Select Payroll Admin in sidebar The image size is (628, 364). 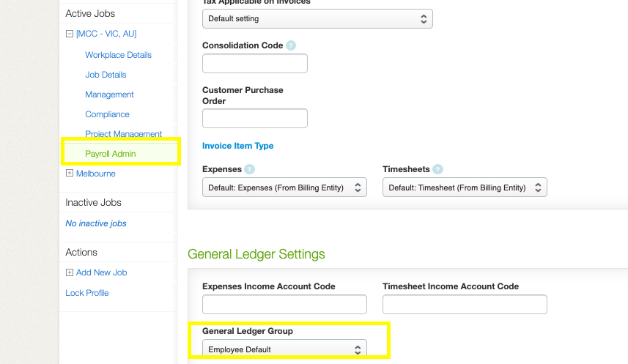[110, 154]
